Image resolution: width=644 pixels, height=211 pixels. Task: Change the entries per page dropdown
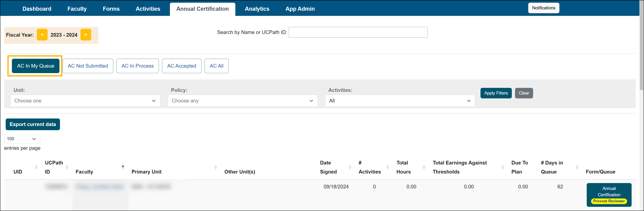pyautogui.click(x=22, y=139)
